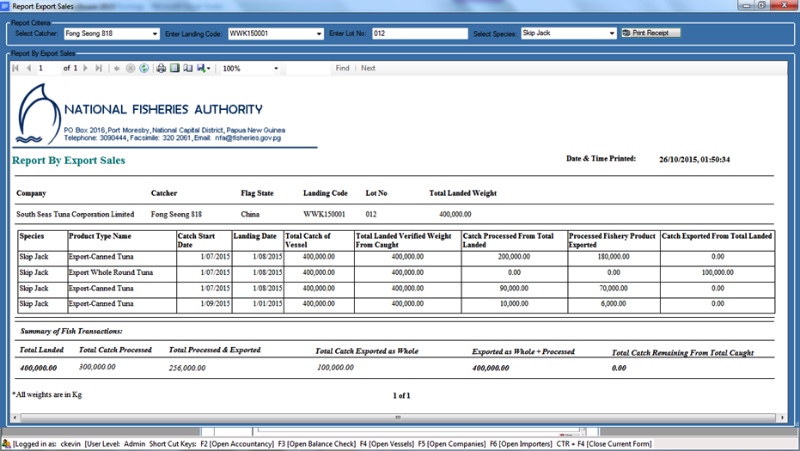Open page setup dialog
Screen dimensions: 800x451
coord(188,68)
